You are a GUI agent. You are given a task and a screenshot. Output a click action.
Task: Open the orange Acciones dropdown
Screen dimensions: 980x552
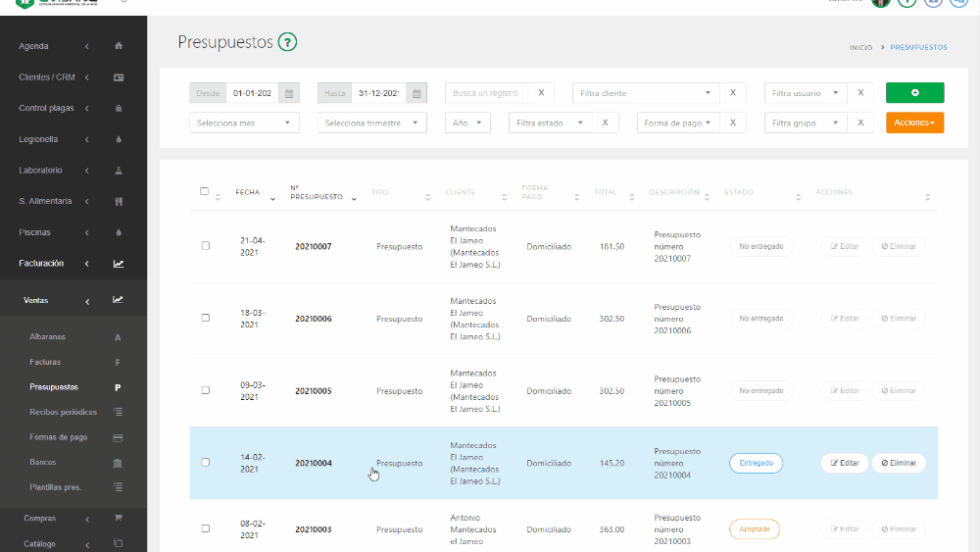click(914, 123)
